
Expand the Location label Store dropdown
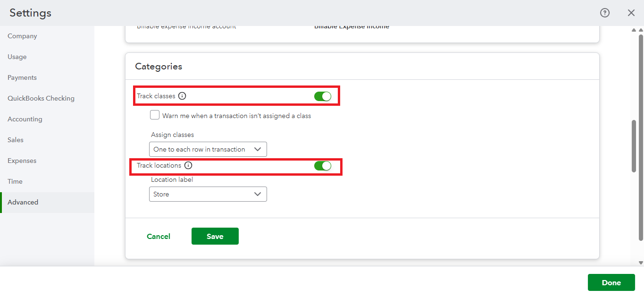click(208, 194)
